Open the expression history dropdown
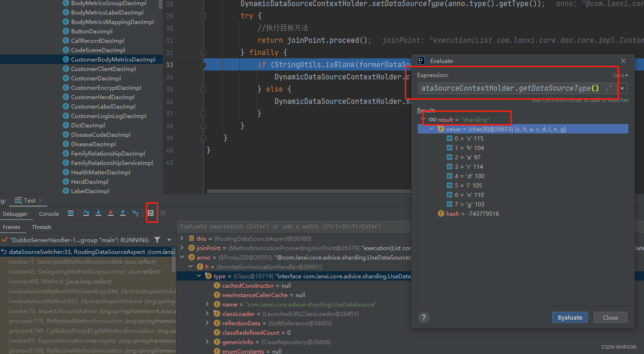644x354 pixels. pyautogui.click(x=623, y=88)
